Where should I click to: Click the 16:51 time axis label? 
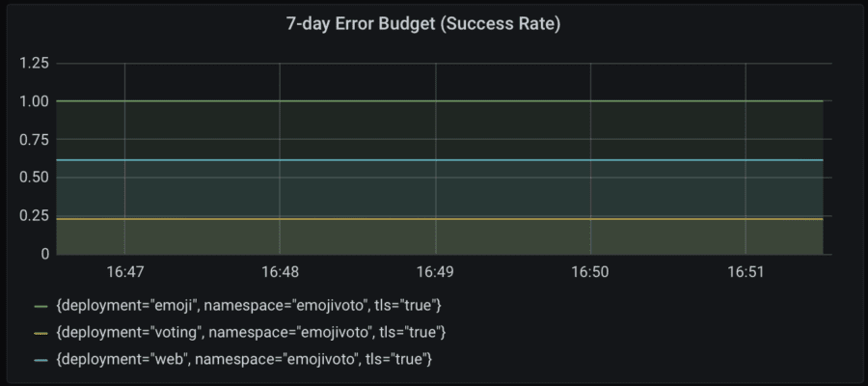pos(746,272)
